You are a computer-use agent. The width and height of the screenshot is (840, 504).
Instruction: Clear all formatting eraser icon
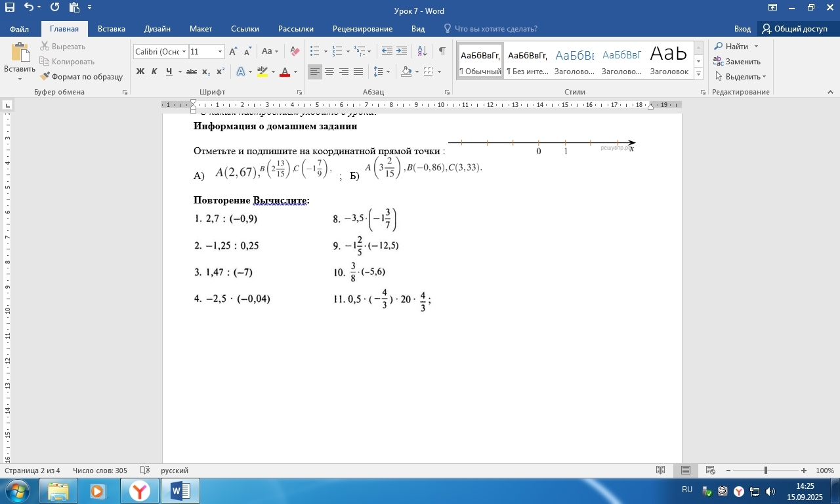click(x=295, y=51)
